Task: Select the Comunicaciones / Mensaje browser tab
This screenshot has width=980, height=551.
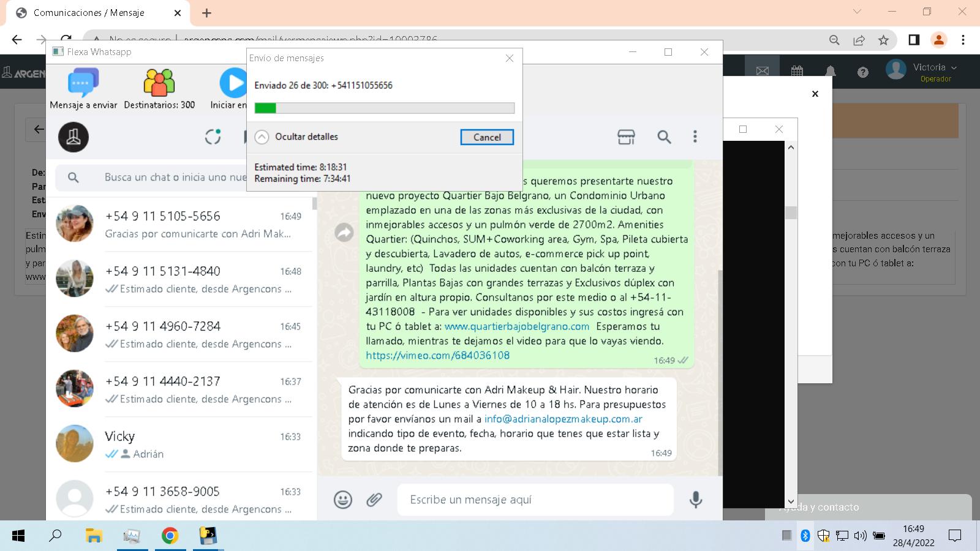Action: click(x=98, y=13)
